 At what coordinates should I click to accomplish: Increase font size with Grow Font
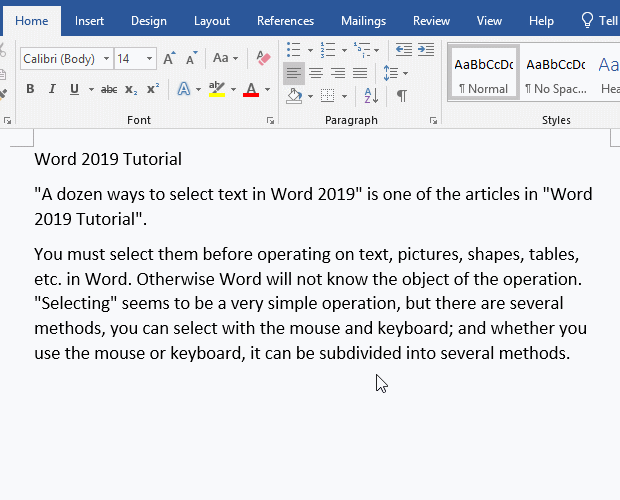(170, 58)
